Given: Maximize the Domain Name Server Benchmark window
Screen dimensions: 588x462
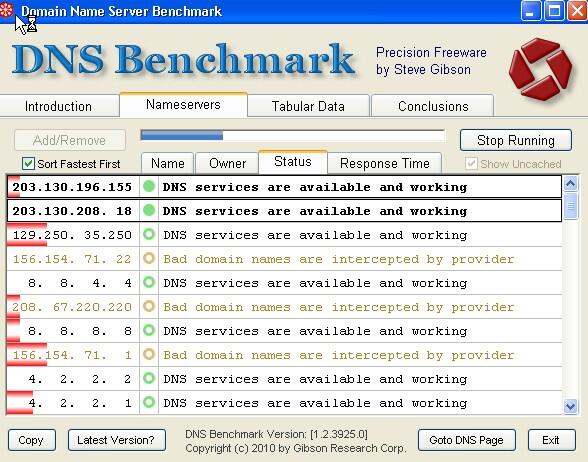Looking at the screenshot, I should (554, 10).
